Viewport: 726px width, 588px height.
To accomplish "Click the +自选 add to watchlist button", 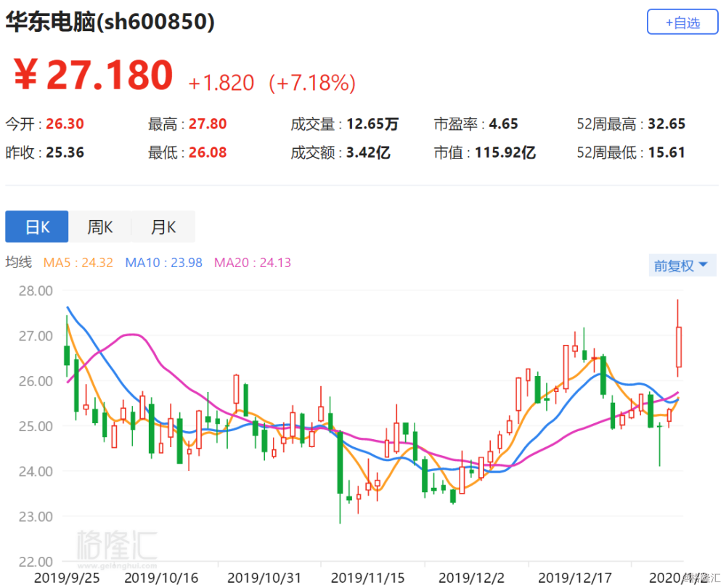I will click(x=682, y=22).
